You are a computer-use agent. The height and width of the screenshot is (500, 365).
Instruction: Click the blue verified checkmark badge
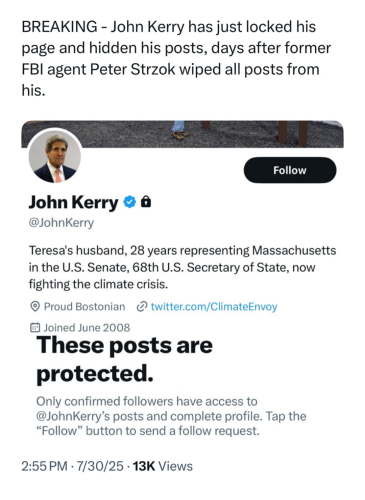130,202
